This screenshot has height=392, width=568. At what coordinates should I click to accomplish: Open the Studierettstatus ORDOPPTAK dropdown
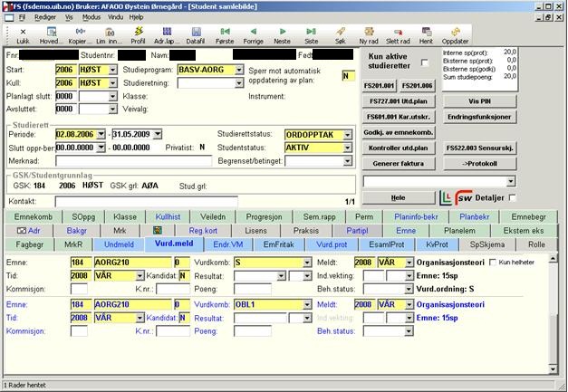(x=347, y=135)
